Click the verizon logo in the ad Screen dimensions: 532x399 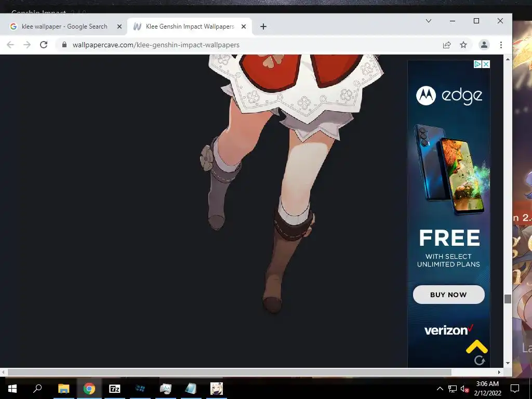pos(448,330)
